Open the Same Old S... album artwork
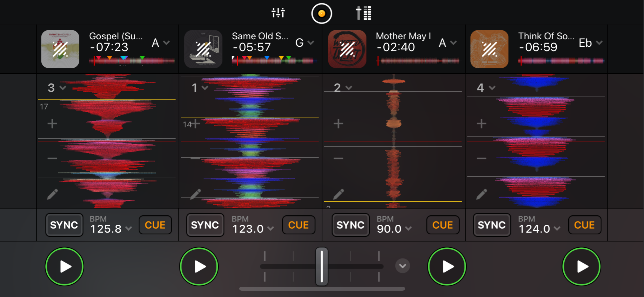Image resolution: width=644 pixels, height=297 pixels. coord(203,49)
